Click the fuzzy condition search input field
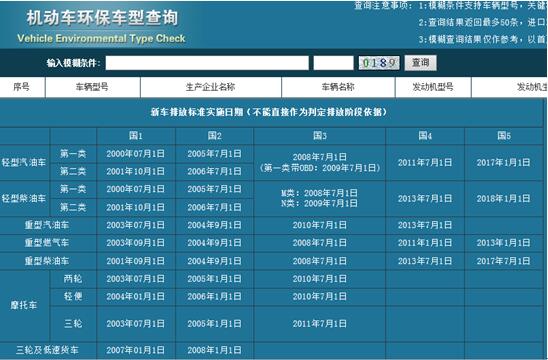548x360 pixels. point(207,63)
